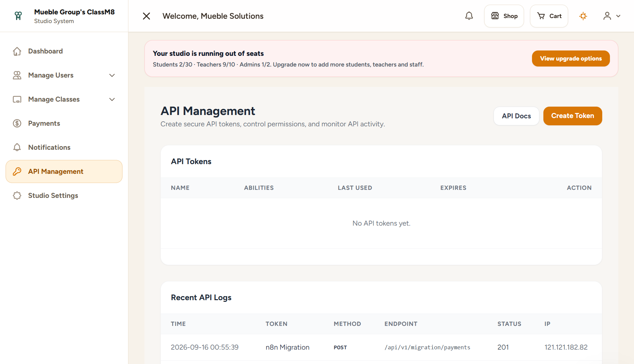Open the user account menu
The height and width of the screenshot is (364, 634).
(612, 16)
